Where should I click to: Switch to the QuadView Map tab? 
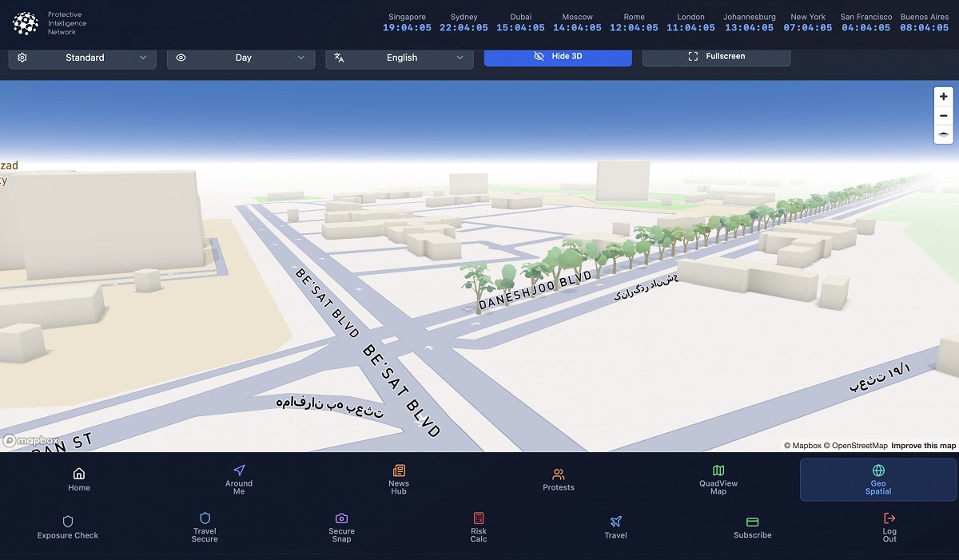(718, 479)
